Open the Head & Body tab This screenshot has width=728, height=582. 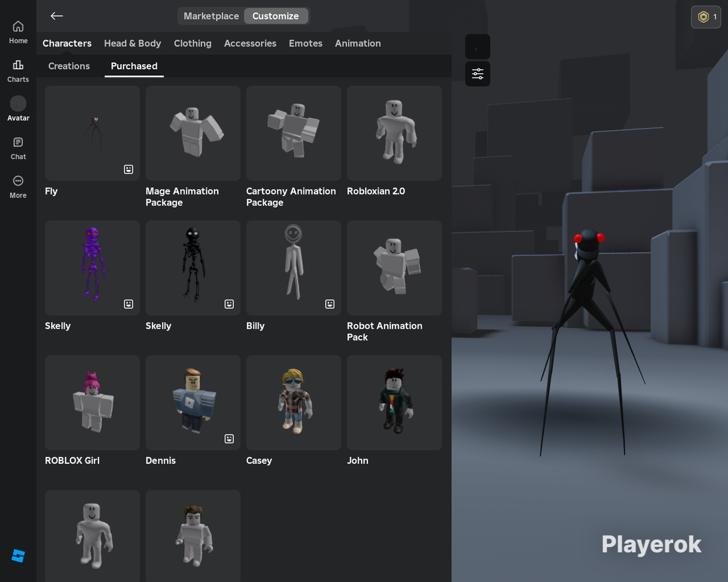point(132,43)
